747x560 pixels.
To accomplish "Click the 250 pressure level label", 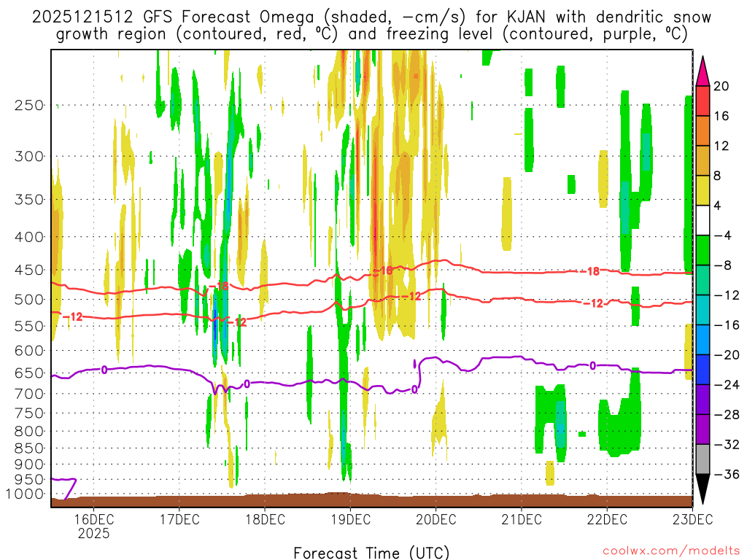I will point(29,105).
